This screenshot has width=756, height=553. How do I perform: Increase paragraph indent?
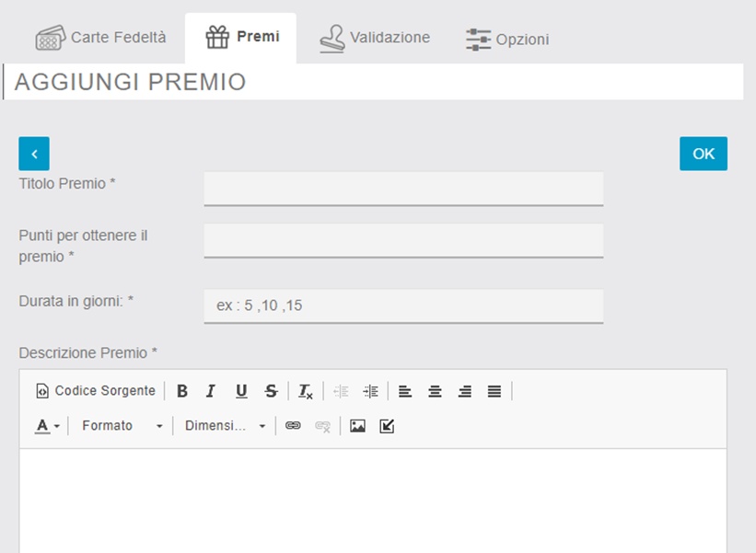pyautogui.click(x=370, y=391)
